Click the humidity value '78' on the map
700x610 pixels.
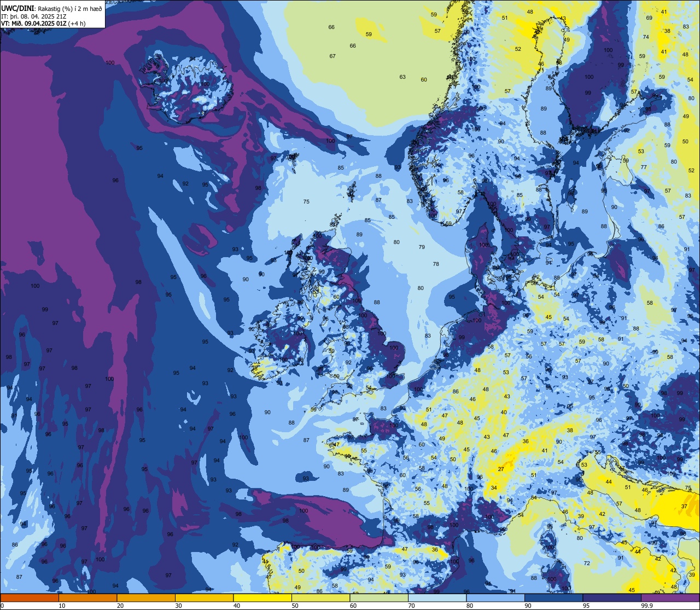coord(436,264)
